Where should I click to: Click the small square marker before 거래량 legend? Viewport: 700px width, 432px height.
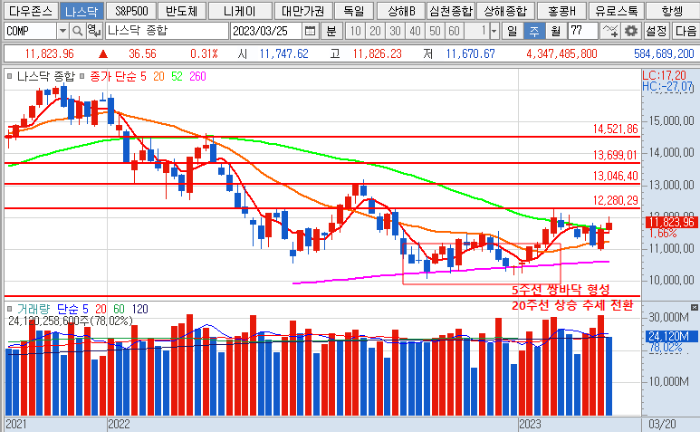click(x=9, y=308)
